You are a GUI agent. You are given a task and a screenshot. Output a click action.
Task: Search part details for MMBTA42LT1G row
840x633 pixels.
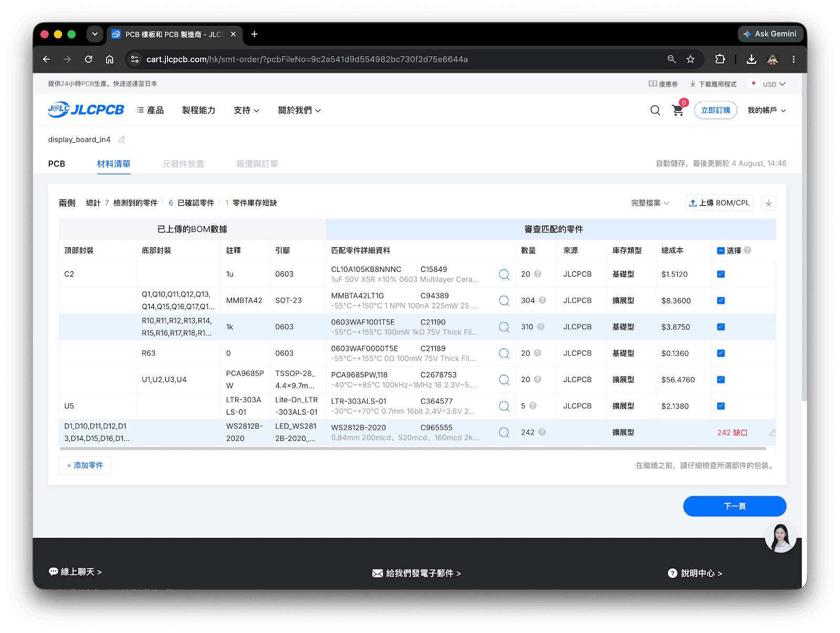[x=504, y=301]
